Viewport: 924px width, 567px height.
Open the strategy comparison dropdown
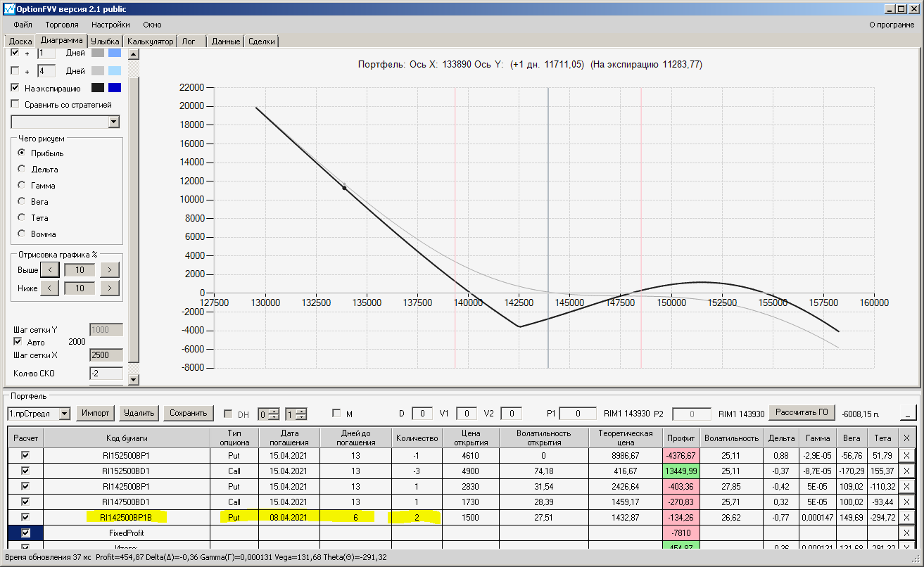coord(114,122)
